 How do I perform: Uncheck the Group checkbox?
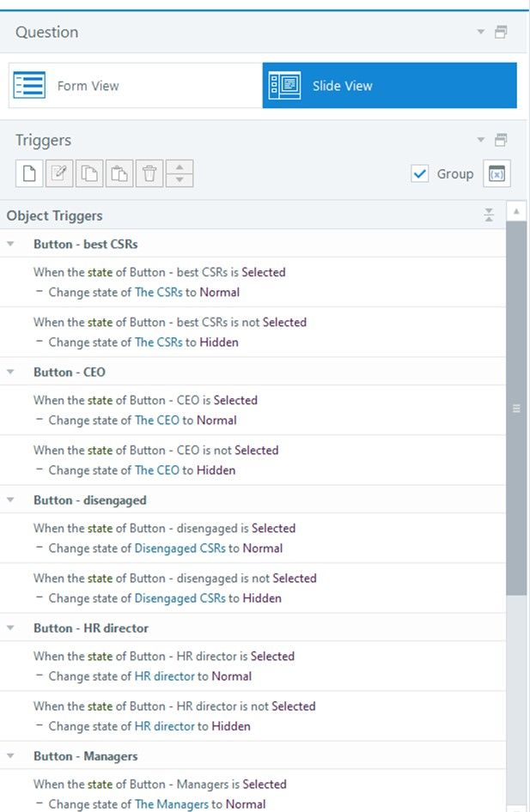(x=420, y=173)
